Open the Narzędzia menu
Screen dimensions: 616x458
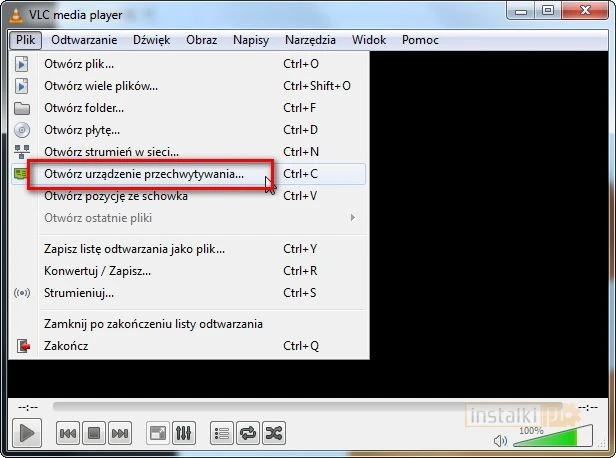(x=309, y=40)
